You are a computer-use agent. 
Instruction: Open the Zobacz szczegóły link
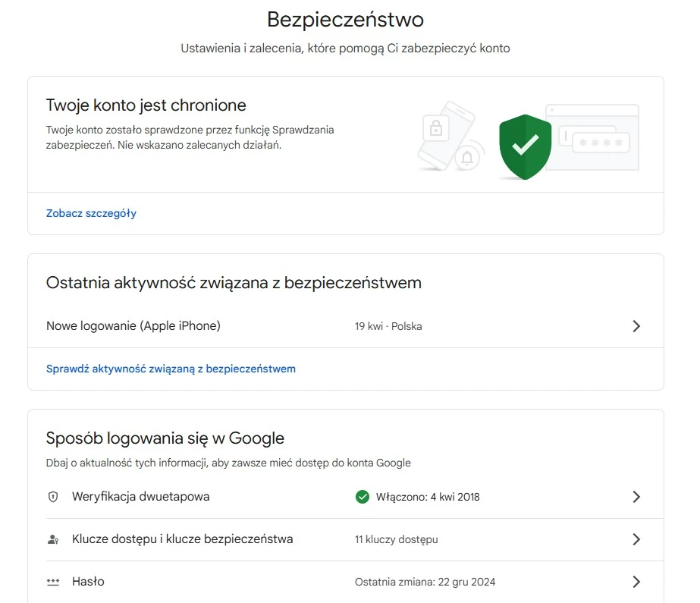pos(91,213)
